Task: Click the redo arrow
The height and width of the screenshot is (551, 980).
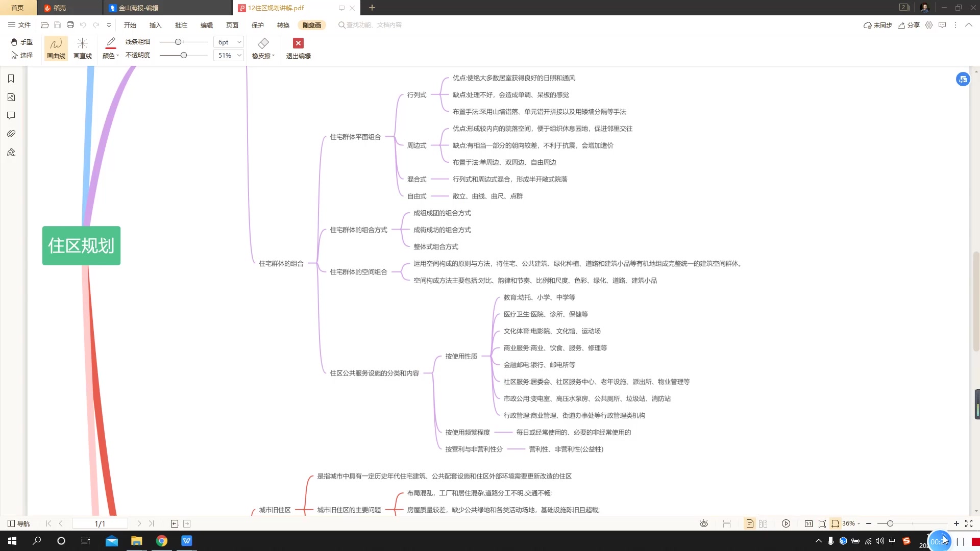Action: 96,25
